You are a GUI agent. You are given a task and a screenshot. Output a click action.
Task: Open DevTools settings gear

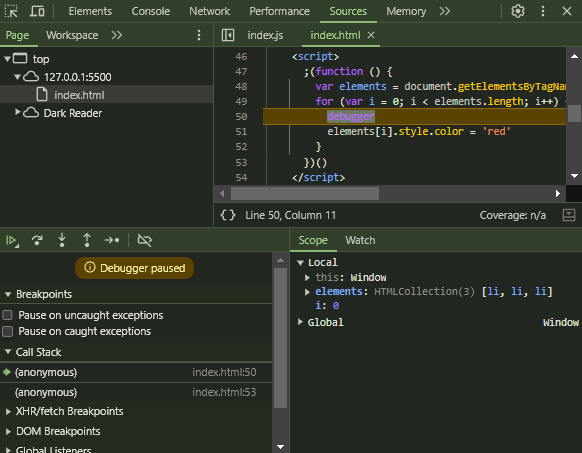(x=518, y=11)
